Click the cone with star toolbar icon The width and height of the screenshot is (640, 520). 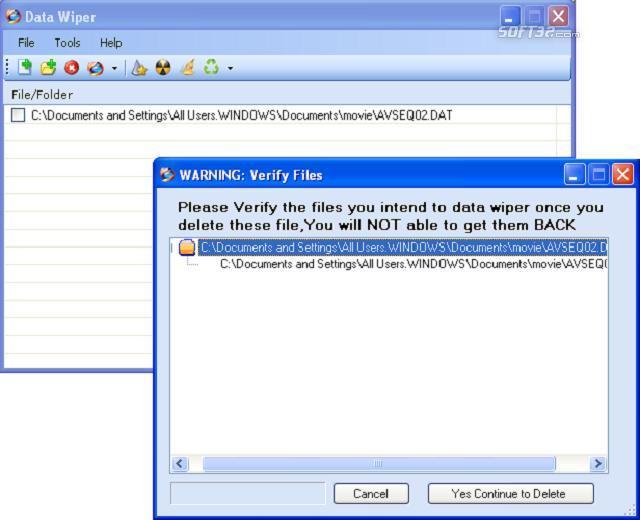pyautogui.click(x=139, y=68)
